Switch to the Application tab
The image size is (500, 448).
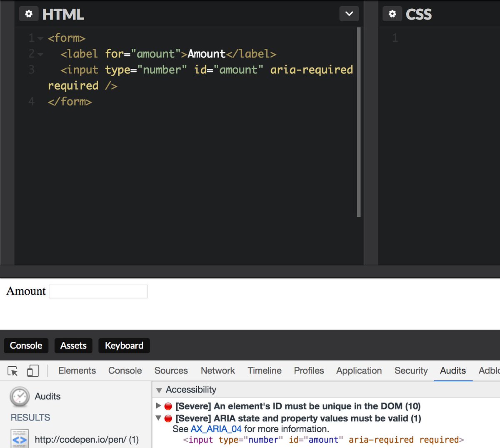(359, 370)
